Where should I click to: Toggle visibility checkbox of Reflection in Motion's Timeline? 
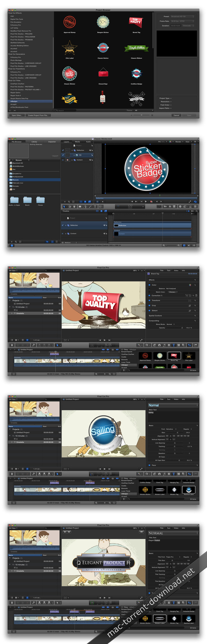pos(63,225)
